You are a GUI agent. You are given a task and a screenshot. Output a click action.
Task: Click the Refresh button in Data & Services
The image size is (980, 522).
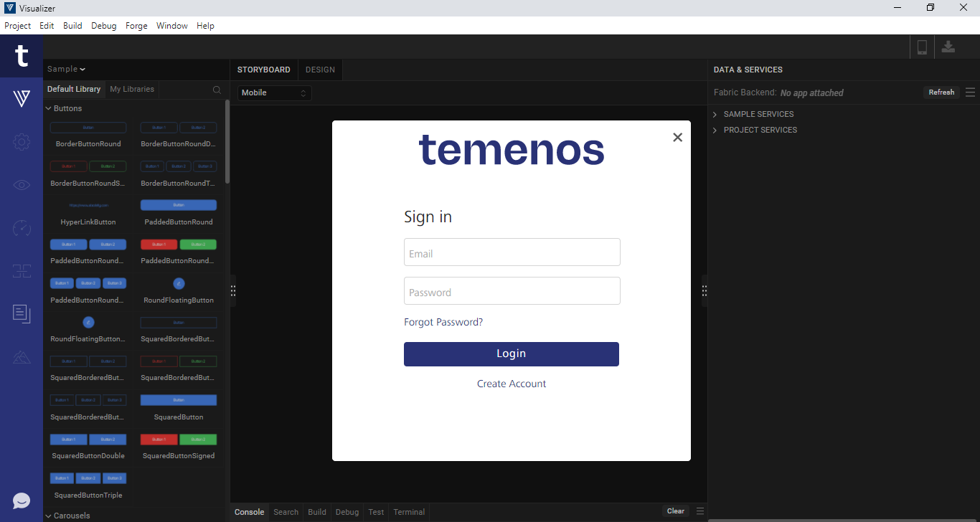pos(941,92)
